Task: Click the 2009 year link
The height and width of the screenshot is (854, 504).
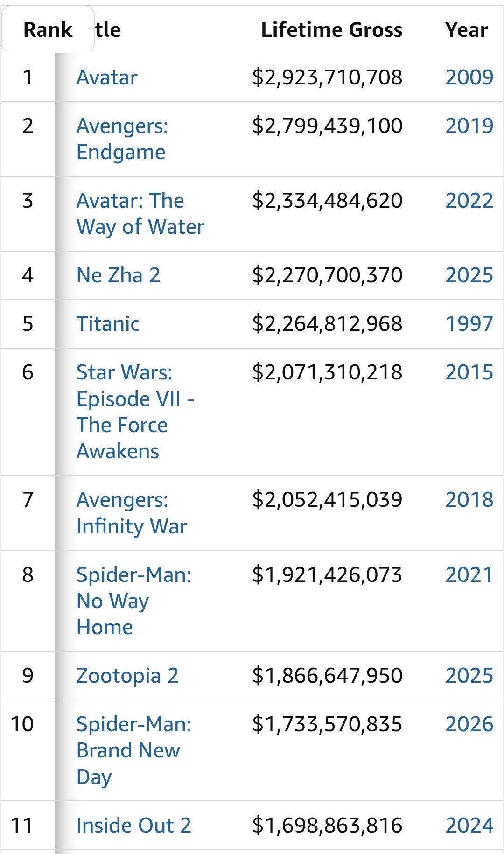Action: point(469,77)
